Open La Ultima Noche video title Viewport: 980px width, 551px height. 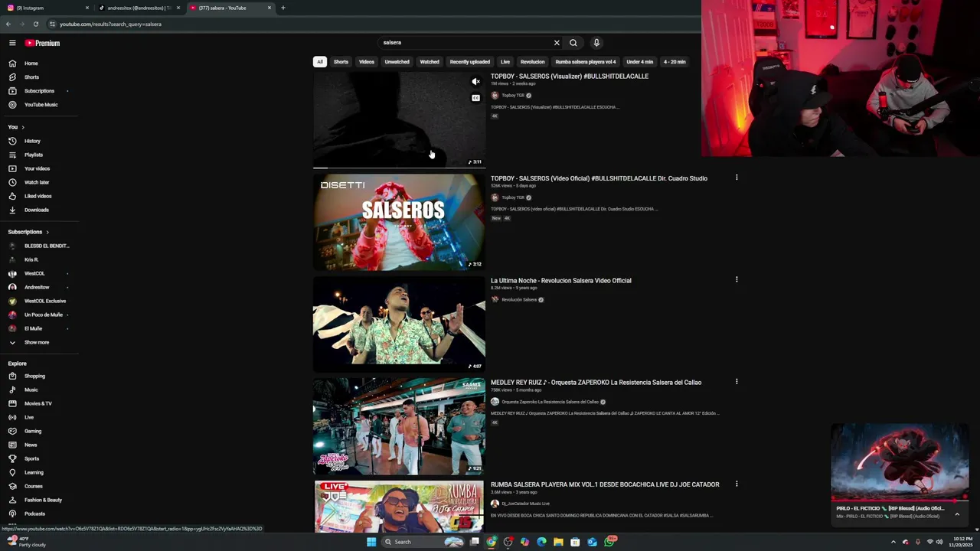(x=561, y=281)
